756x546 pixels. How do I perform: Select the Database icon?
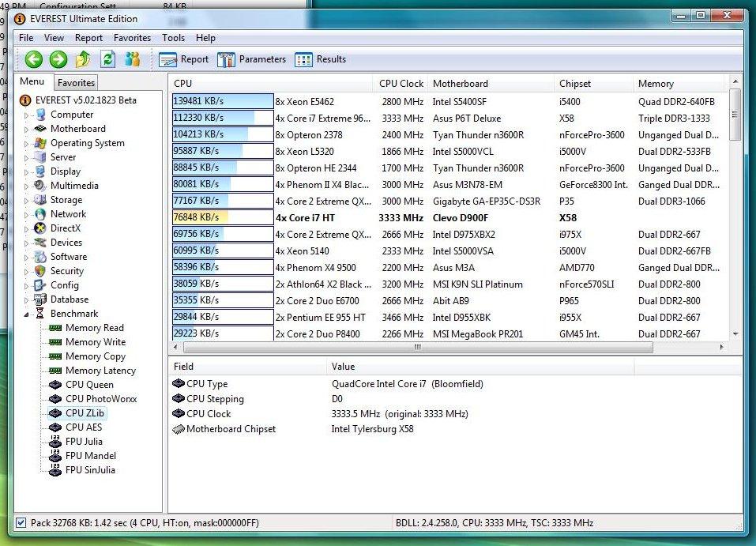40,299
